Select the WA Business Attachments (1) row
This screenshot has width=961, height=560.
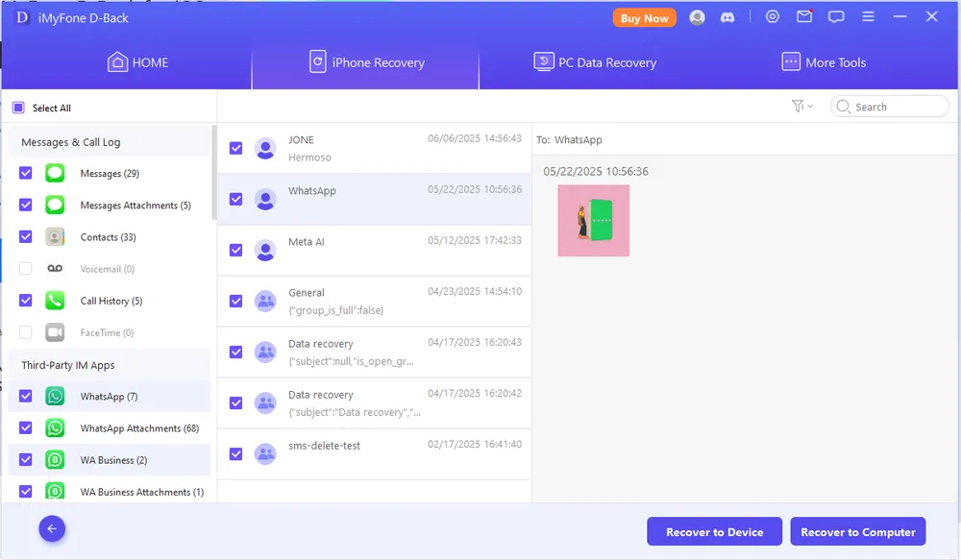coord(110,492)
